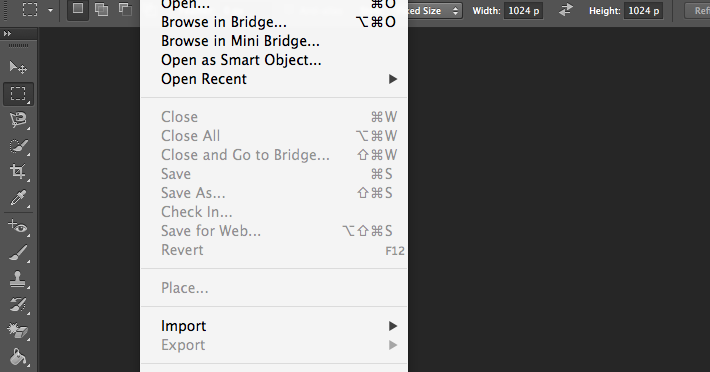Select the Clone Stamp tool
The height and width of the screenshot is (372, 710).
18,279
